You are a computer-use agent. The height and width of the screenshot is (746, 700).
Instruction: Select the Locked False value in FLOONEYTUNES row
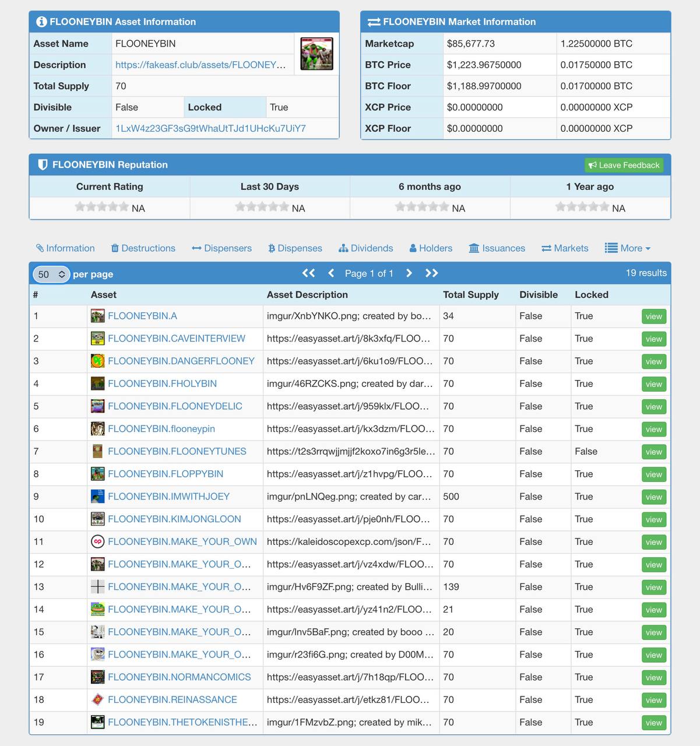[586, 452]
